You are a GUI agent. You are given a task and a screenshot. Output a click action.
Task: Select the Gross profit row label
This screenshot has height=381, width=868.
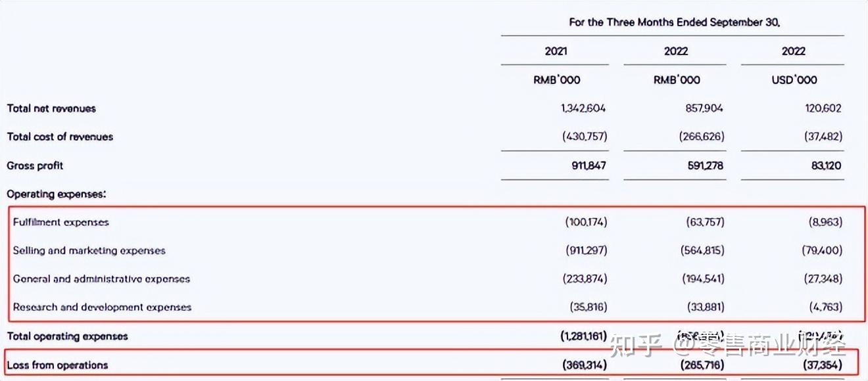pos(35,166)
